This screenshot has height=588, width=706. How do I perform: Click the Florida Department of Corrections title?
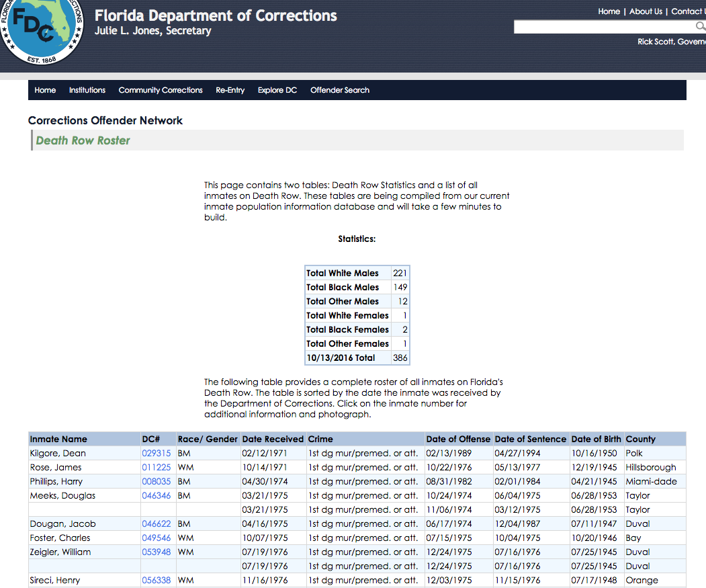tap(216, 15)
